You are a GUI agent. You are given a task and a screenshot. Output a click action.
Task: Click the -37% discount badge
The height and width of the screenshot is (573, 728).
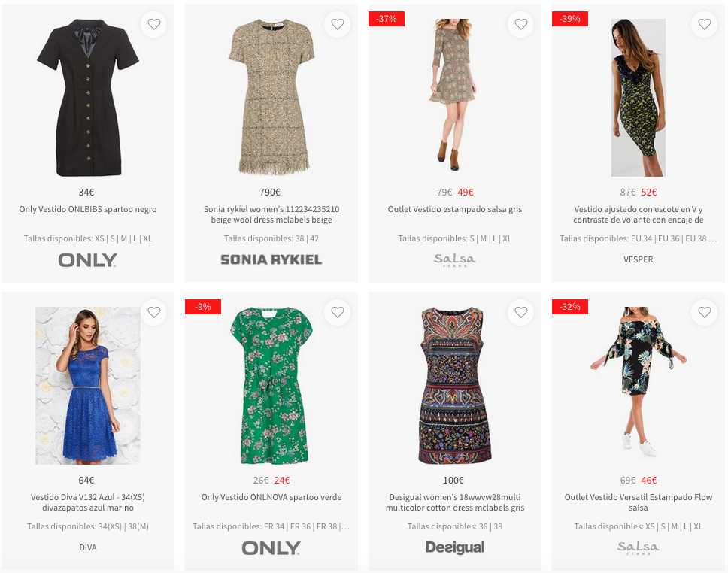pos(387,19)
